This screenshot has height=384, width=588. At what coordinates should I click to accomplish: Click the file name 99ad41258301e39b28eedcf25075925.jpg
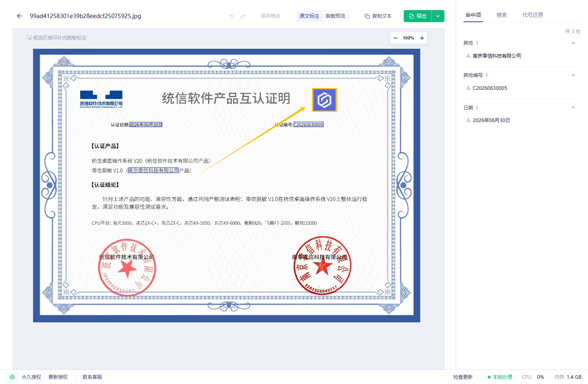click(x=85, y=16)
